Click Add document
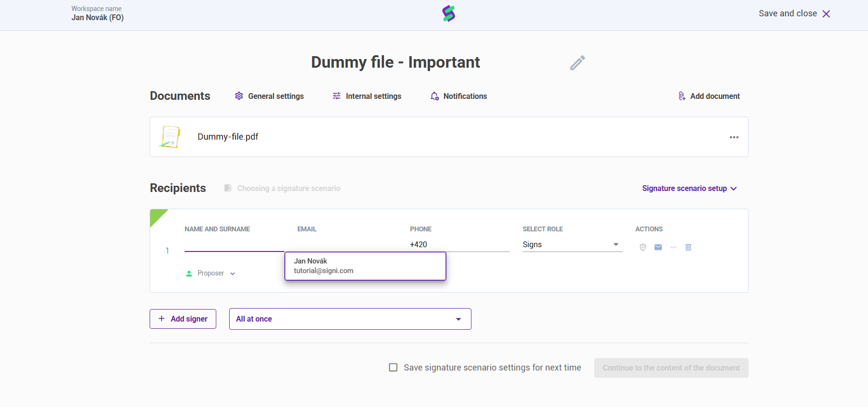The image size is (868, 407). point(709,96)
